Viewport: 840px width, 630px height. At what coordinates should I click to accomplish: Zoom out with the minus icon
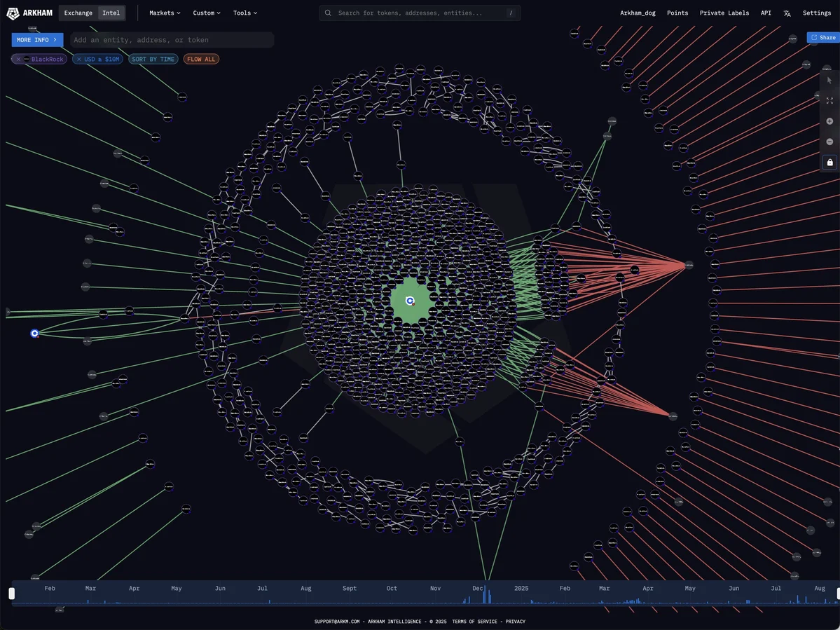click(829, 142)
